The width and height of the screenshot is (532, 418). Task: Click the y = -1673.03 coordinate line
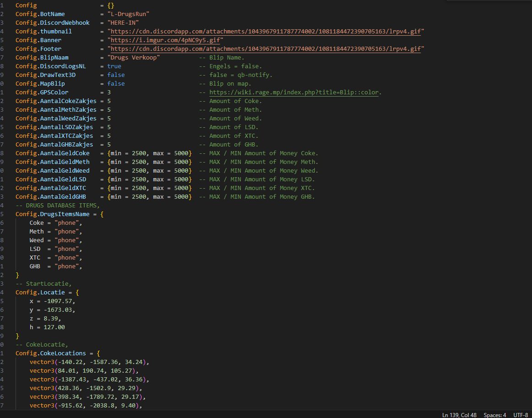pyautogui.click(x=53, y=310)
